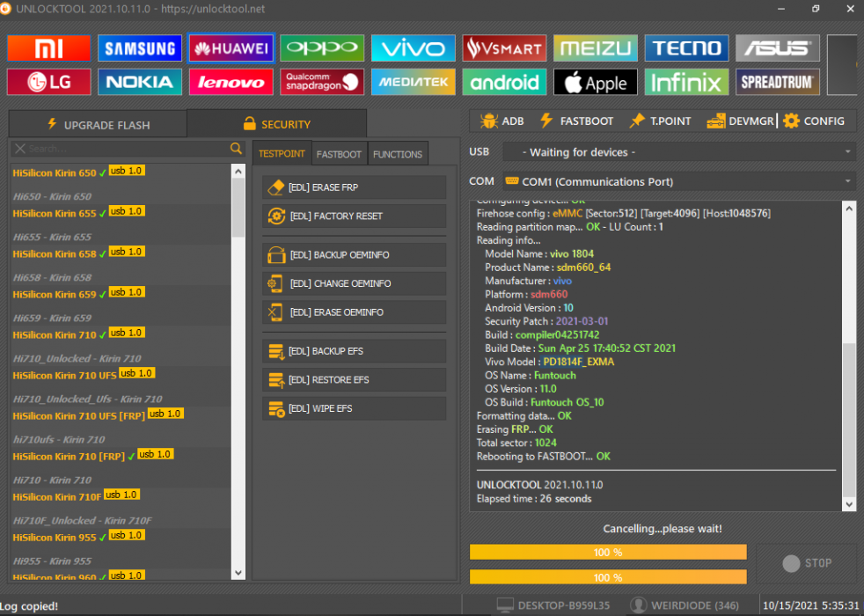Click [EDL] WIPE EFS button
This screenshot has width=864, height=616.
355,408
